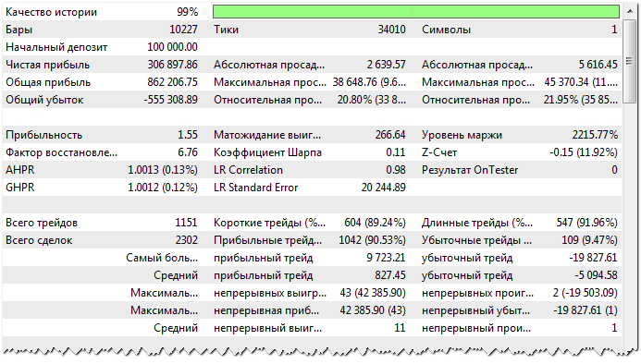This screenshot has width=641, height=364.
Task: Click the Sharpe ratio value 0.11
Action: tap(396, 152)
